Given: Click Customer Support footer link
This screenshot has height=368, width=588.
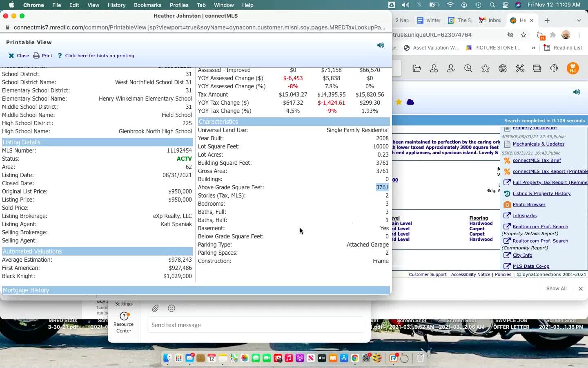Looking at the screenshot, I should click(428, 274).
